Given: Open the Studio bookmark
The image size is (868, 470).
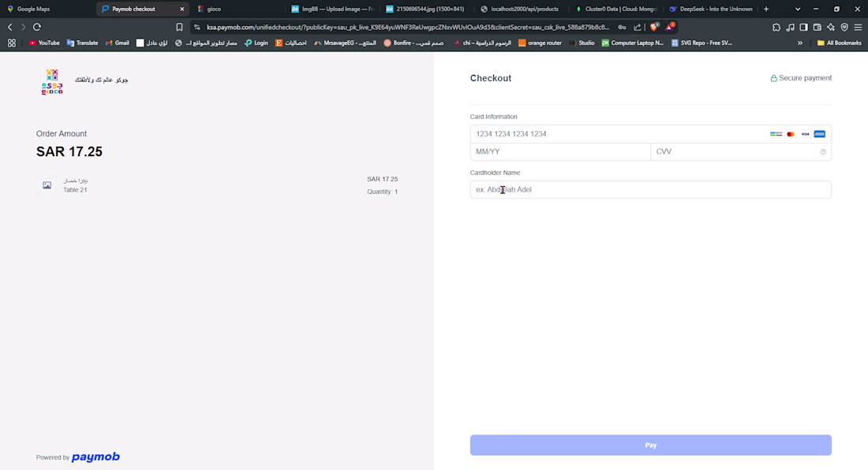Looking at the screenshot, I should click(x=582, y=43).
